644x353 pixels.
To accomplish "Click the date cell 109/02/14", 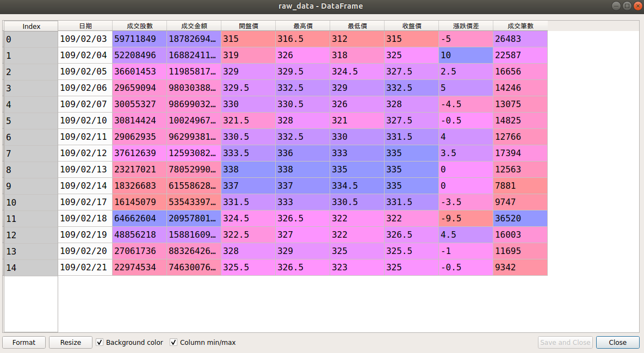I will click(85, 185).
